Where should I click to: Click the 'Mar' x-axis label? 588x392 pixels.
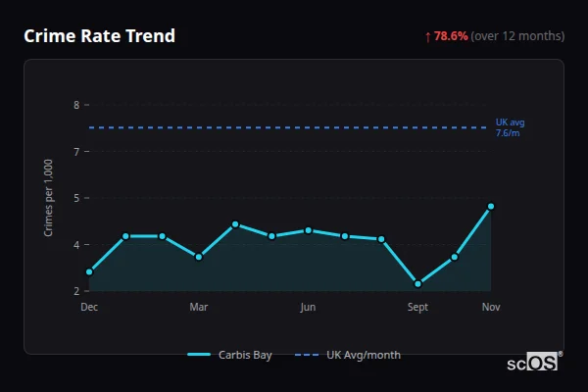(199, 307)
